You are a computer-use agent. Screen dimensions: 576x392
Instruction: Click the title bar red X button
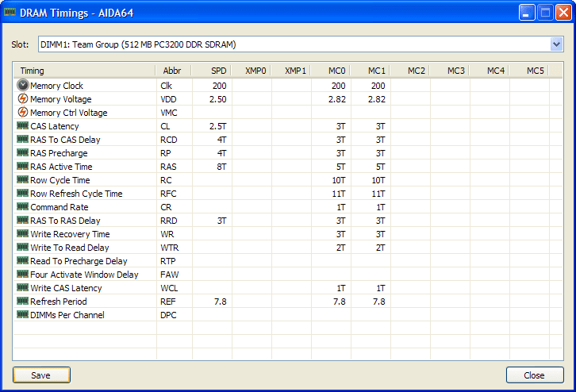point(563,13)
